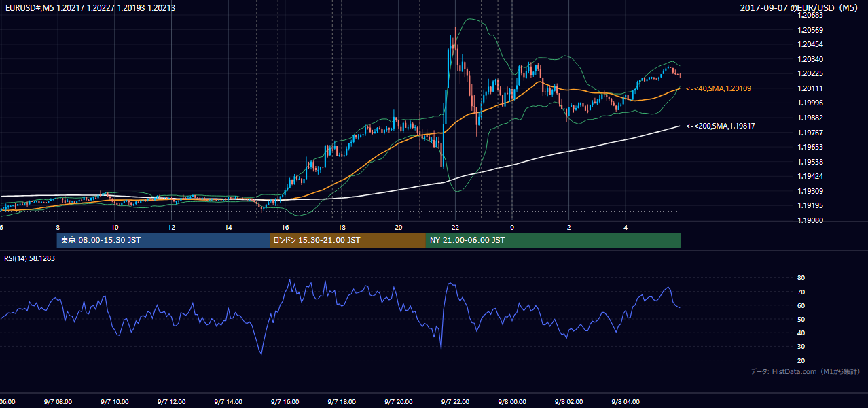
Task: Click the 9/8 04:00 bottom time label
Action: point(625,402)
